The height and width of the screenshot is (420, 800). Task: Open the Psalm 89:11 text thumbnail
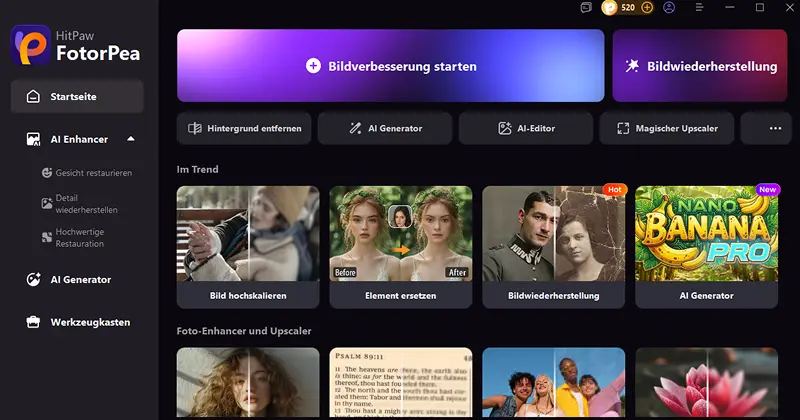click(401, 383)
